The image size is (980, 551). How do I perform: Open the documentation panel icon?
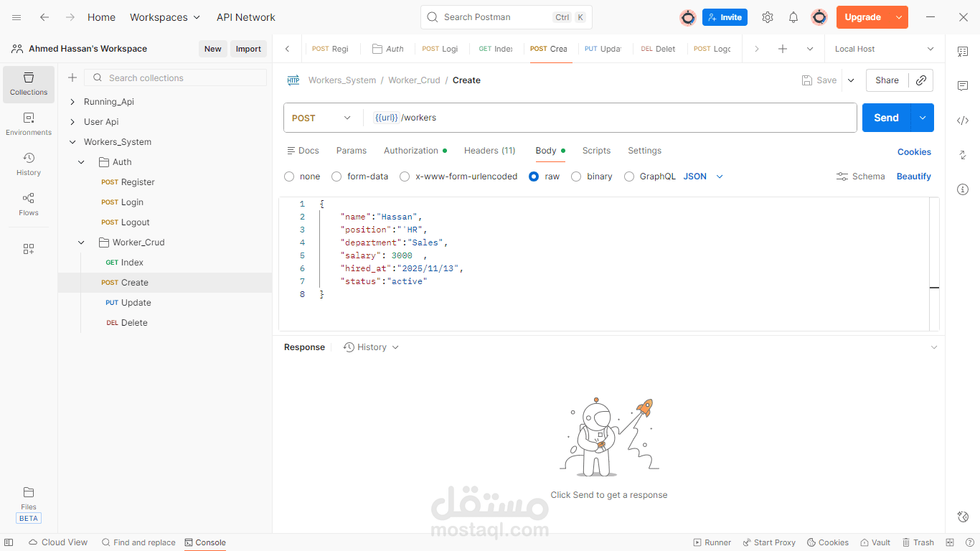963,52
